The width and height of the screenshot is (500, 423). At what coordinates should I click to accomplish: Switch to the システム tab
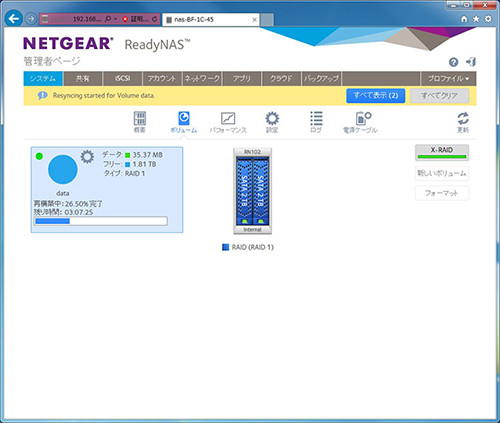[x=43, y=79]
